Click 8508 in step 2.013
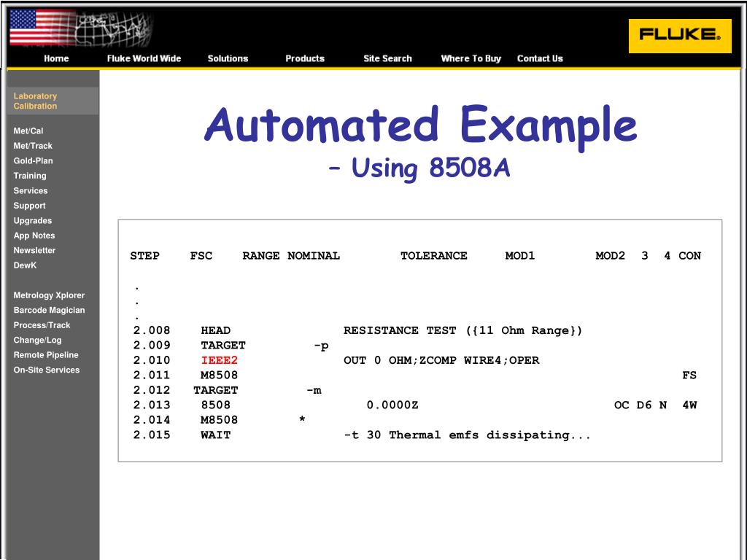 (216, 405)
